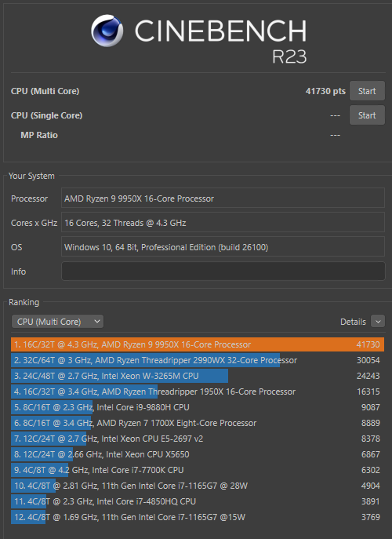Select the Ryzen 7 1700X ranking row

pyautogui.click(x=198, y=423)
